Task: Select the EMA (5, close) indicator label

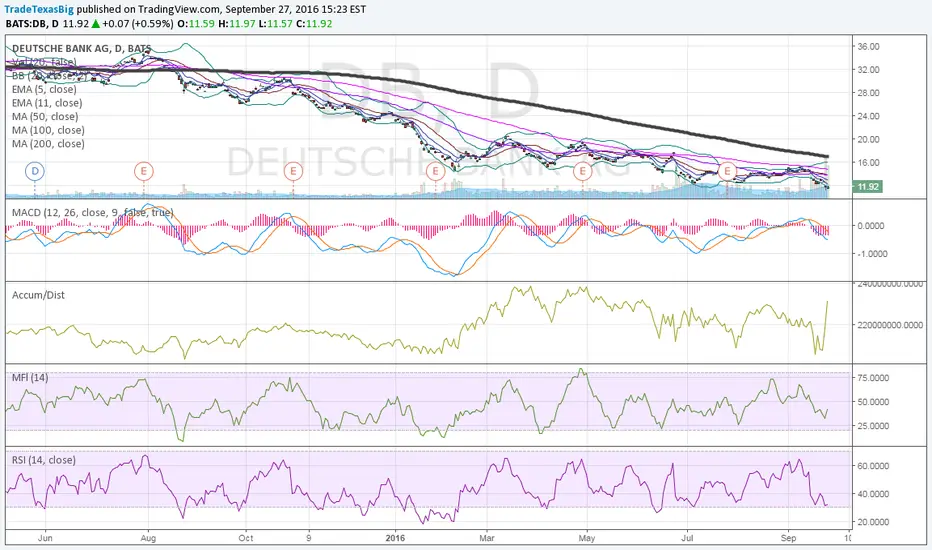Action: click(x=44, y=89)
